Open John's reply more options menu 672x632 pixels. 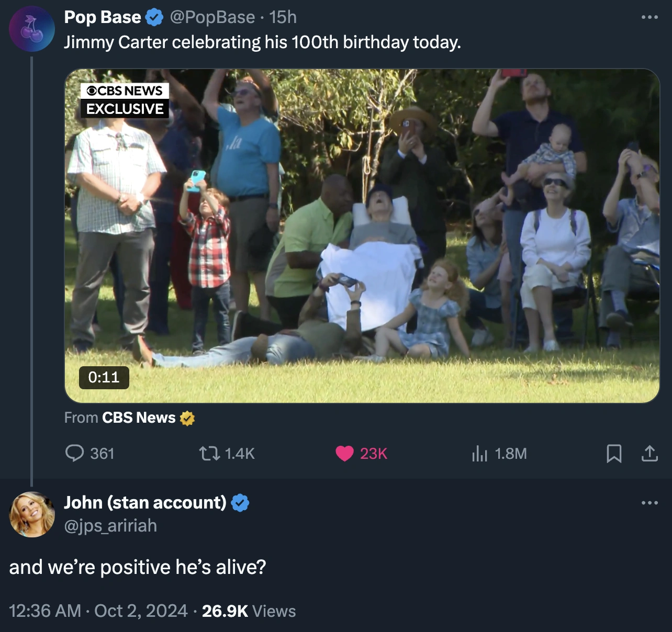pyautogui.click(x=649, y=503)
